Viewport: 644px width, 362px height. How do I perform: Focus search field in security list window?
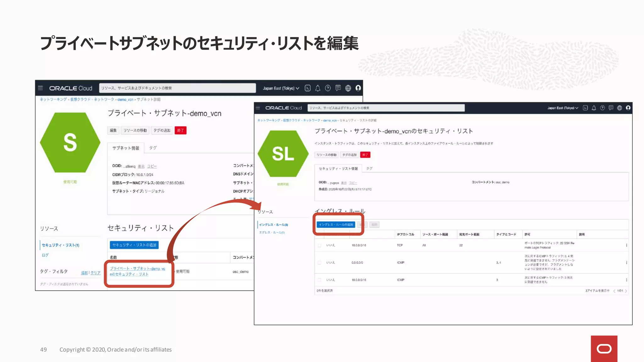tap(386, 108)
